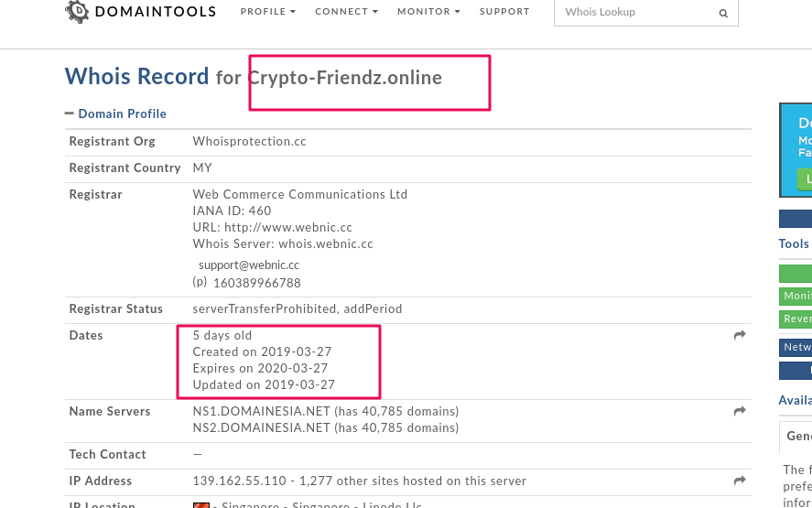Click the serverTransferProhibited, addPeriod status text
The height and width of the screenshot is (508, 812).
(x=298, y=308)
